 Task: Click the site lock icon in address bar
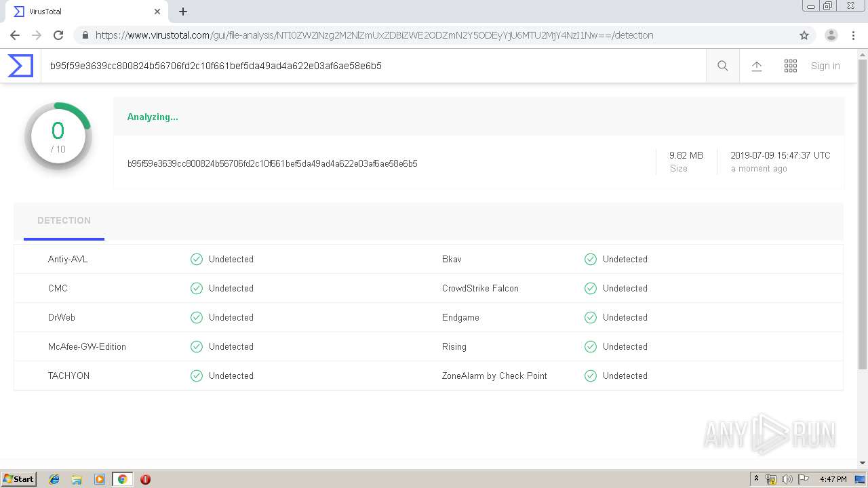coord(85,35)
